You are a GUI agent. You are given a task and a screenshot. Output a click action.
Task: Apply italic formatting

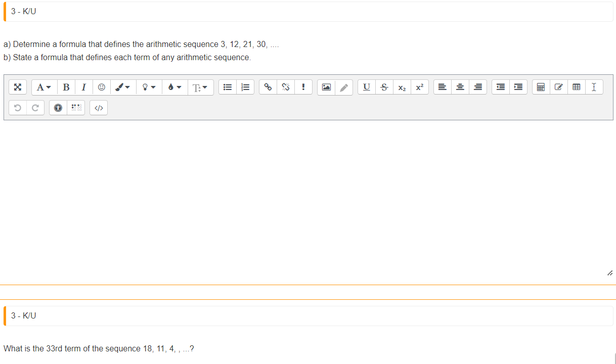click(83, 87)
